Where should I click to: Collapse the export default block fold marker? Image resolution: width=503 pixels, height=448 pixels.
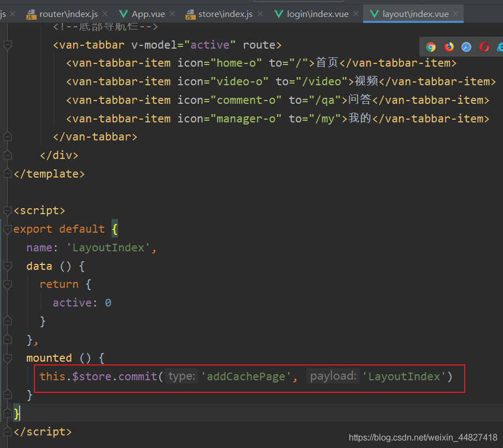[x=7, y=229]
